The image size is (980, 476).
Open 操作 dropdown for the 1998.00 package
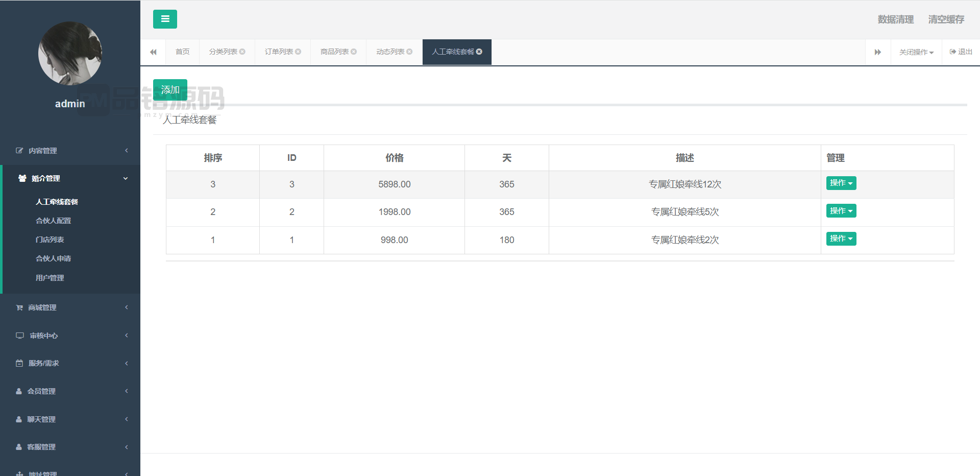point(841,211)
